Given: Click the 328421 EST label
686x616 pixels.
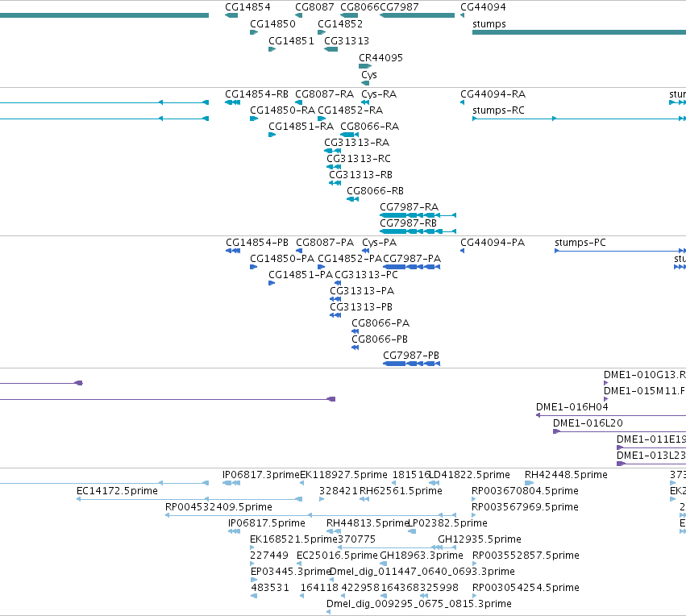Looking at the screenshot, I should pos(339,491).
